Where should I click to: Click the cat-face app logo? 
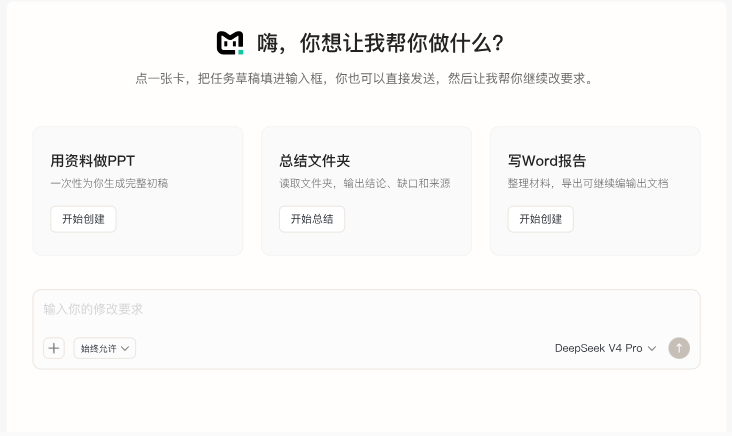point(230,43)
